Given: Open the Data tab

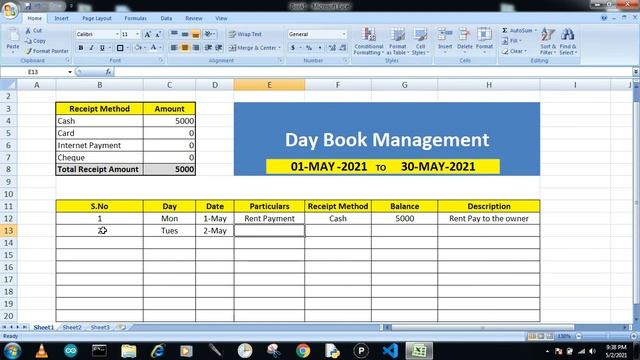Looking at the screenshot, I should click(x=166, y=18).
